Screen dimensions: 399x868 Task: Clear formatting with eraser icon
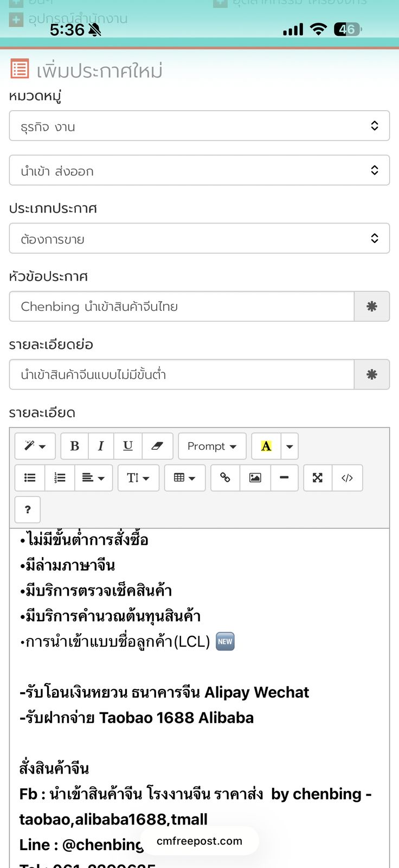pos(157,446)
